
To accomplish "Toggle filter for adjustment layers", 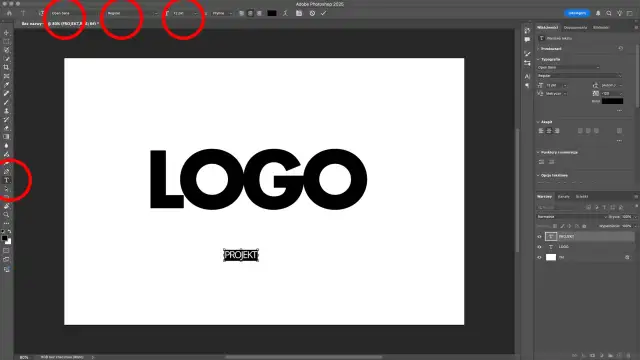I will tap(596, 207).
